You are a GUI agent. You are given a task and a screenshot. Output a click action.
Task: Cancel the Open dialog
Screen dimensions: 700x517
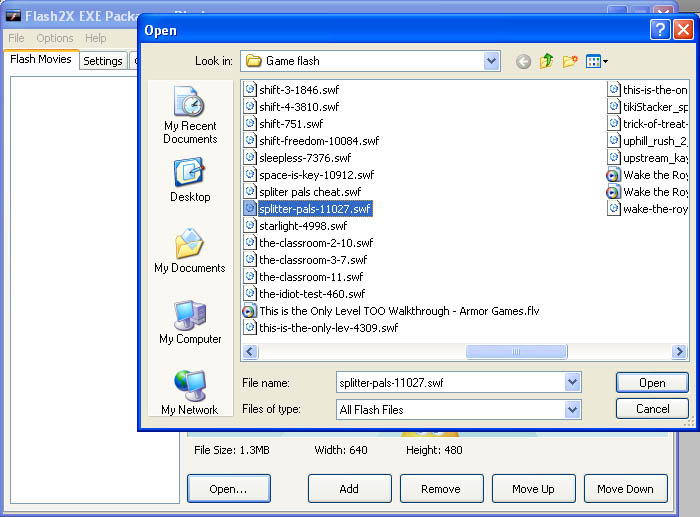tap(652, 409)
